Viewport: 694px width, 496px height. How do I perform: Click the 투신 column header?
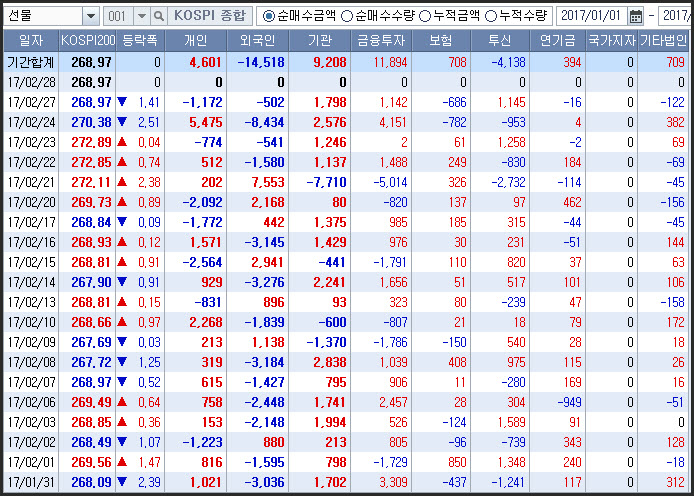(500, 41)
